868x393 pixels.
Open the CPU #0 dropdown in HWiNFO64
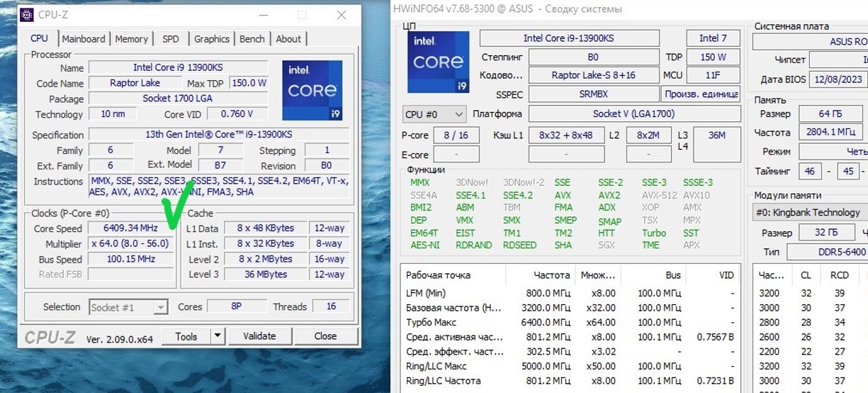coord(434,114)
